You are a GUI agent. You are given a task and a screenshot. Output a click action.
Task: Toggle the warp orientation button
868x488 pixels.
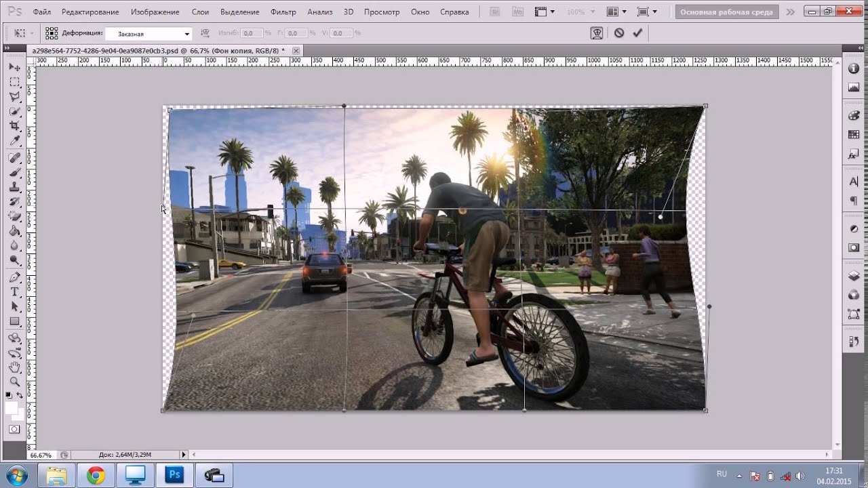pyautogui.click(x=204, y=33)
